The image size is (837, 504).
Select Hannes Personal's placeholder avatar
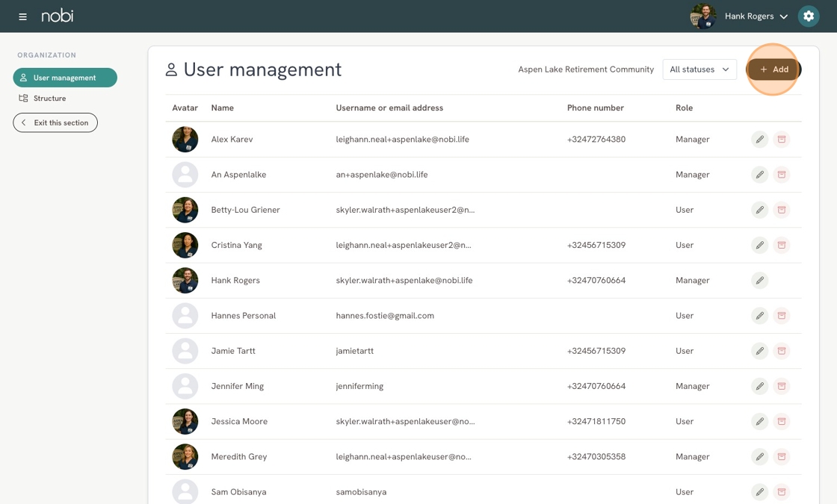185,316
